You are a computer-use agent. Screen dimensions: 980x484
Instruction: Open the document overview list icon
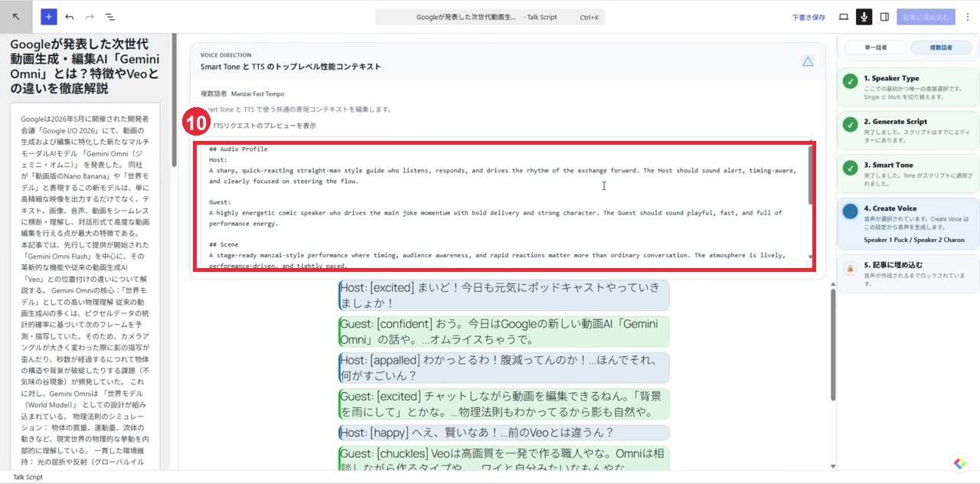point(109,16)
